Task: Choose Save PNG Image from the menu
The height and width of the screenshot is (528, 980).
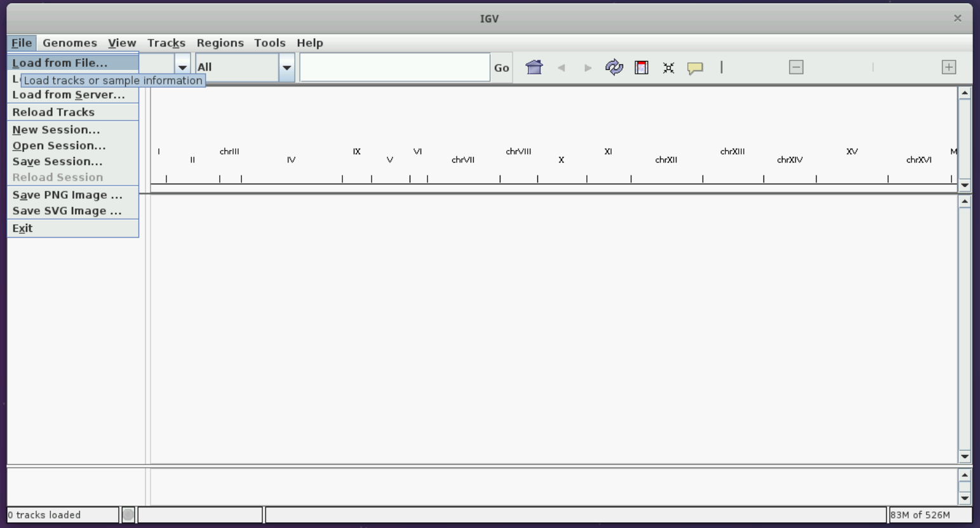Action: 67,194
